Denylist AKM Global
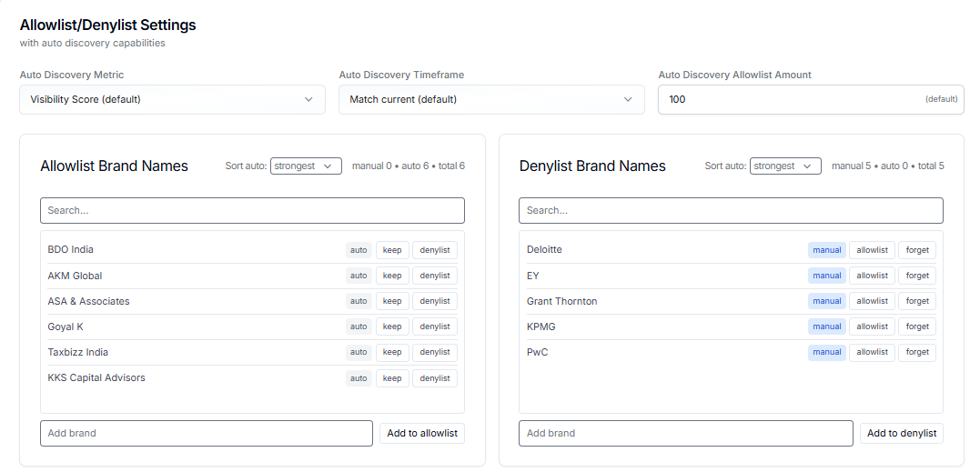Screen dimensions: 980x472 tap(434, 276)
